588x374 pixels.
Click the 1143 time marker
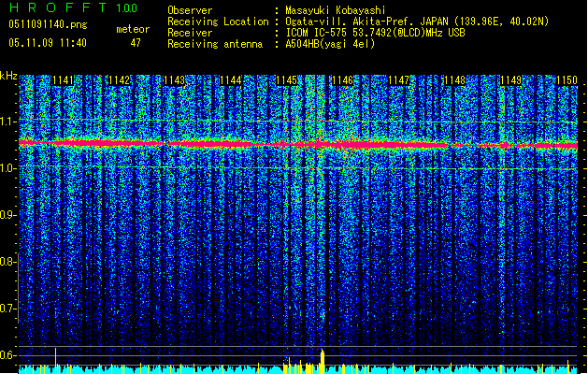pyautogui.click(x=175, y=80)
